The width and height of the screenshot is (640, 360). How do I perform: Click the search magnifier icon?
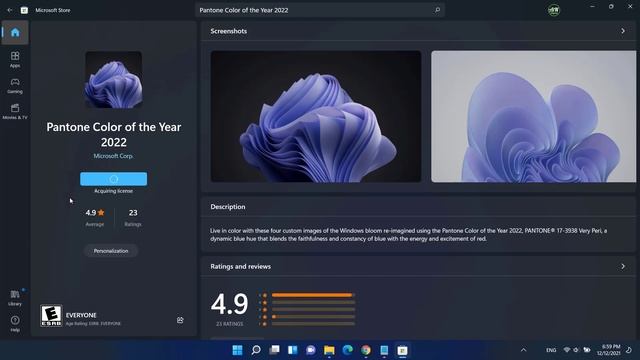437,10
